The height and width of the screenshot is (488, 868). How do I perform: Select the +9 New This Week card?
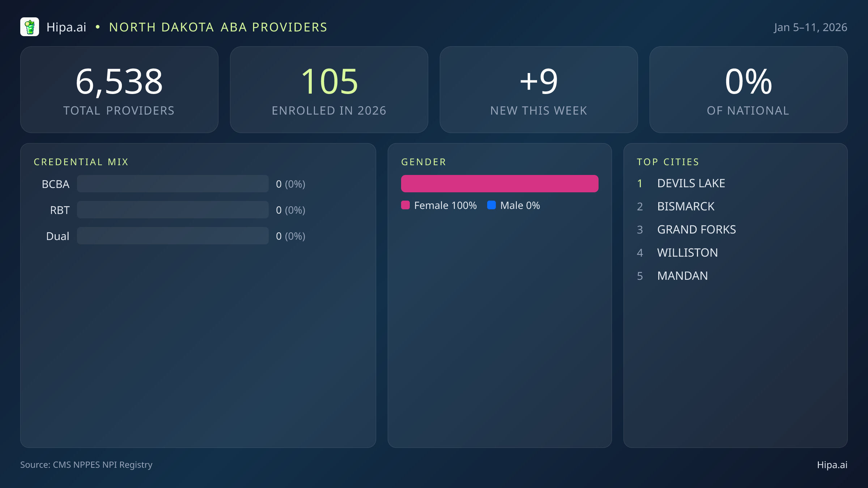[539, 90]
